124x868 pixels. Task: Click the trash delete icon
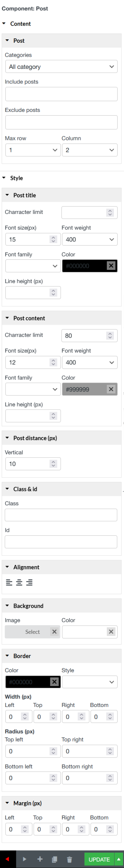tap(70, 859)
